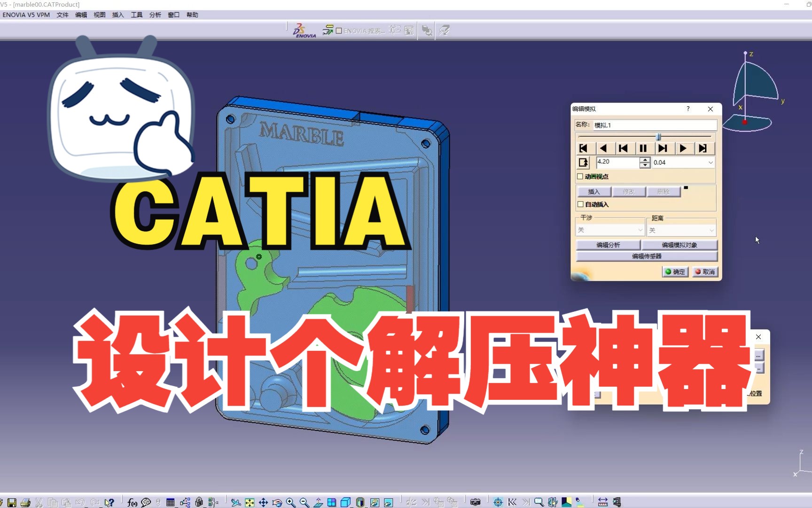Click the Capture camera icon
The height and width of the screenshot is (508, 812).
pyautogui.click(x=476, y=502)
